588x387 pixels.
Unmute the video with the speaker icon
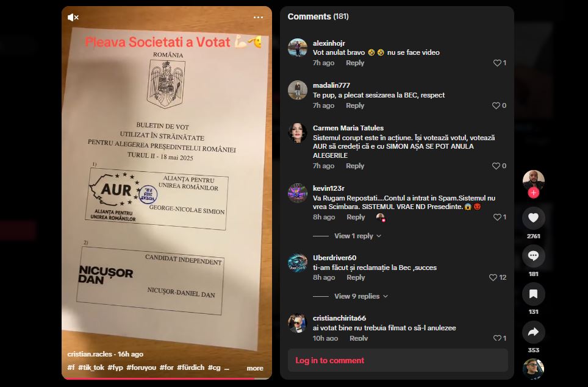coord(73,17)
